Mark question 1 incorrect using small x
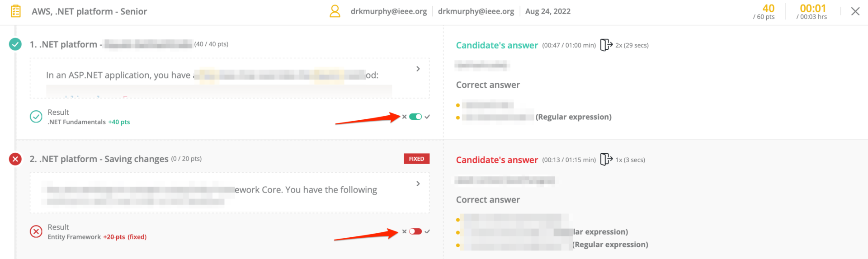This screenshot has width=868, height=259. (404, 117)
